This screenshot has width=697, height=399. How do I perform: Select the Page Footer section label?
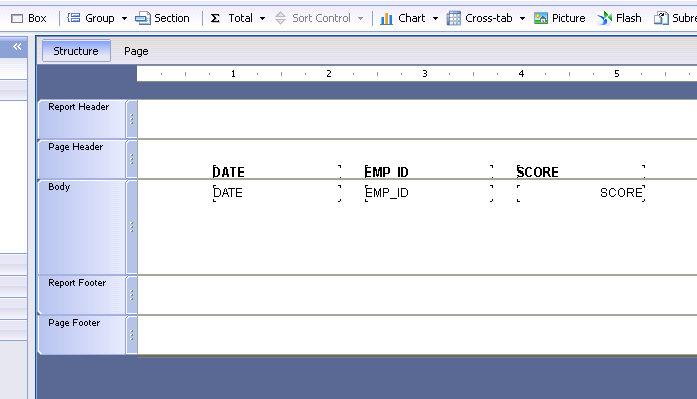pos(74,323)
